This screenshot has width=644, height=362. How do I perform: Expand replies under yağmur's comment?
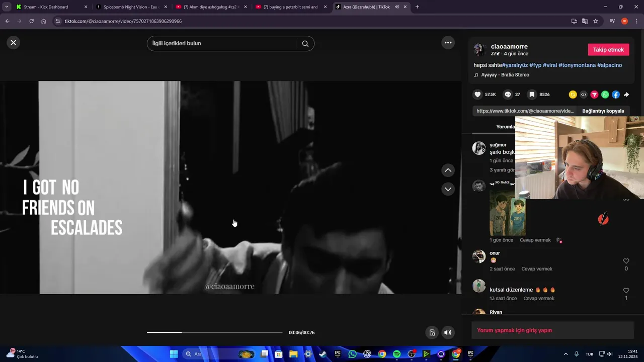tap(502, 170)
